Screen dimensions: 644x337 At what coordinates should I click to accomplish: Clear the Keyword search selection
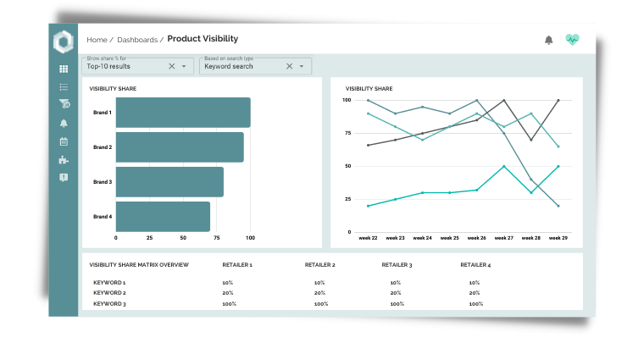pyautogui.click(x=289, y=66)
